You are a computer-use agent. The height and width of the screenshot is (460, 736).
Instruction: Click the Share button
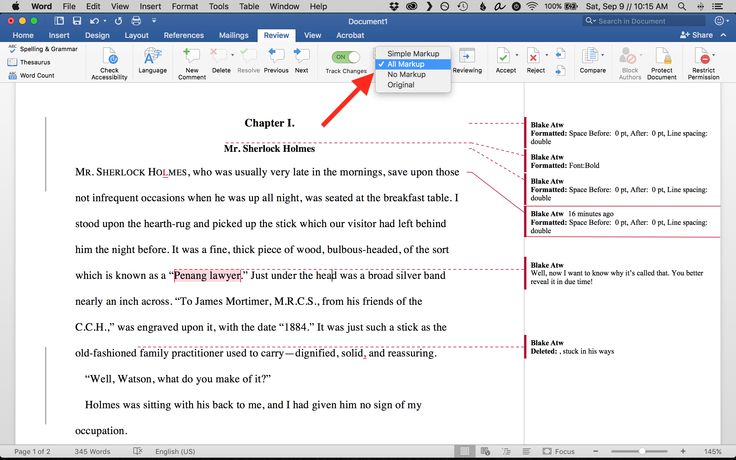[x=697, y=35]
